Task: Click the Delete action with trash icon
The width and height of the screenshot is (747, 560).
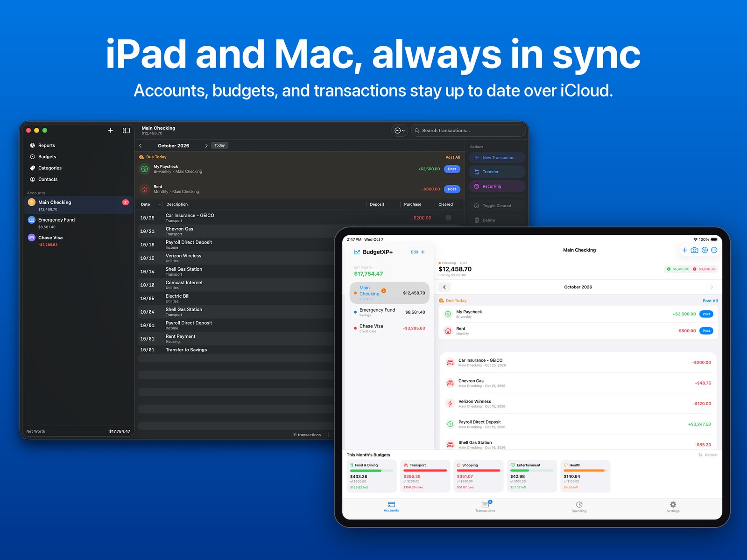Action: coord(497,220)
